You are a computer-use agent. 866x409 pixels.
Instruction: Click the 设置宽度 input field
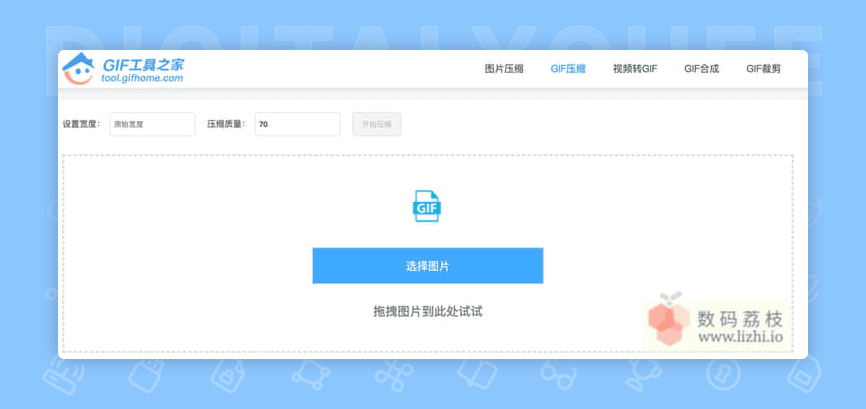152,124
